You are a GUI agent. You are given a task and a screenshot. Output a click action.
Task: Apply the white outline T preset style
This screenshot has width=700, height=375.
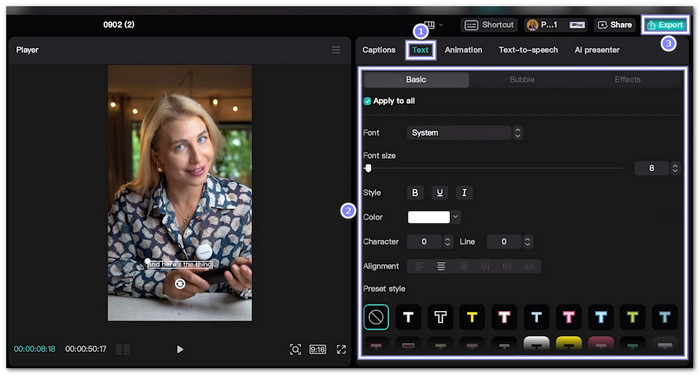pos(441,317)
